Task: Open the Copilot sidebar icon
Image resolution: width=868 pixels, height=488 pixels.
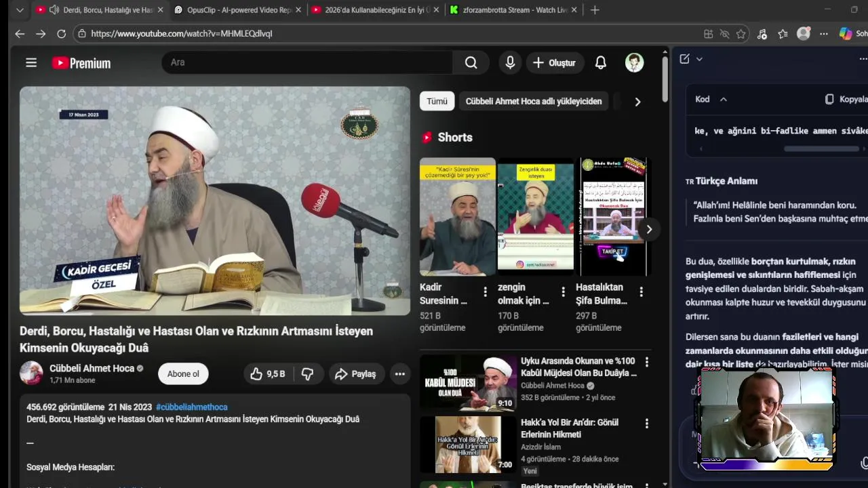Action: point(846,34)
